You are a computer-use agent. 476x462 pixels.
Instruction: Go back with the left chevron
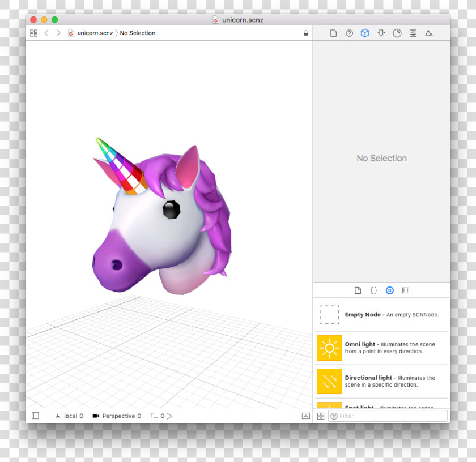coord(46,33)
